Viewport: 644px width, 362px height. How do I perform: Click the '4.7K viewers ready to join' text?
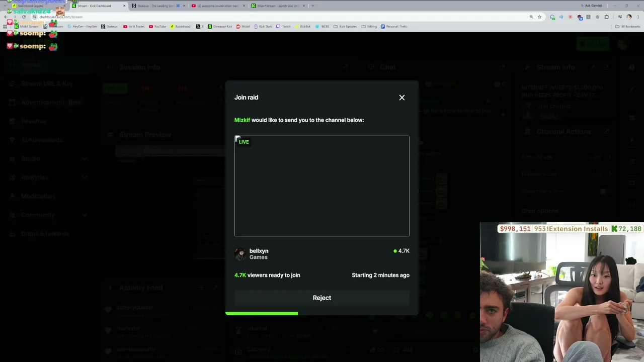(267, 275)
